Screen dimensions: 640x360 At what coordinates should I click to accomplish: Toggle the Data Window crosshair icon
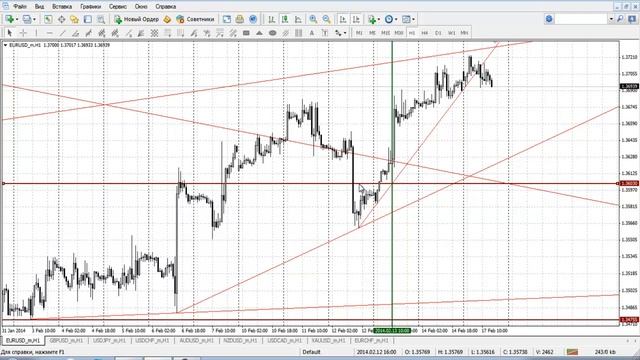coord(61,19)
